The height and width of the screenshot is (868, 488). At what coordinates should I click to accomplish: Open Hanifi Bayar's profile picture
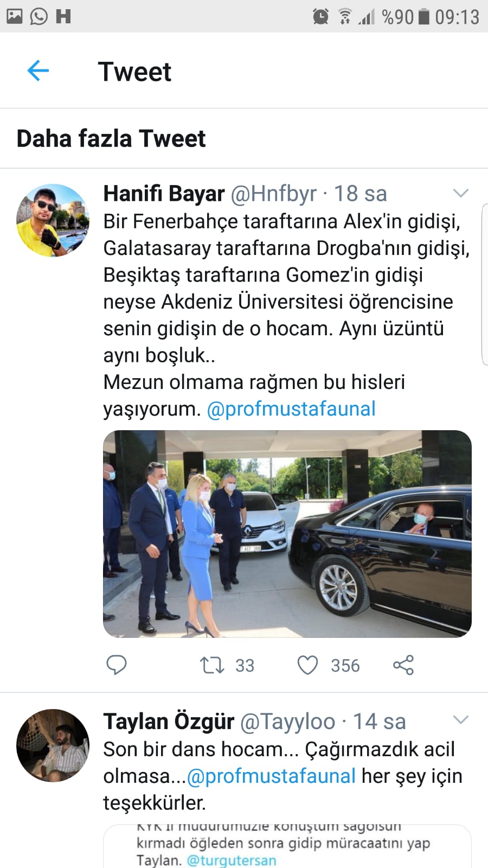point(53,220)
